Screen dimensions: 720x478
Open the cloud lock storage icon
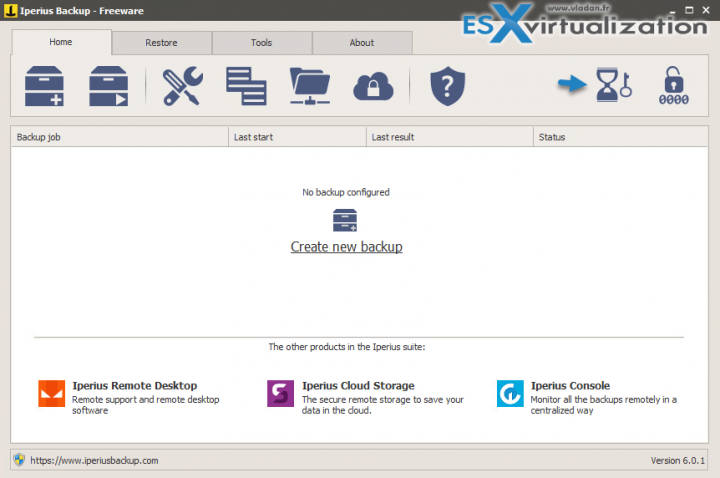(373, 86)
